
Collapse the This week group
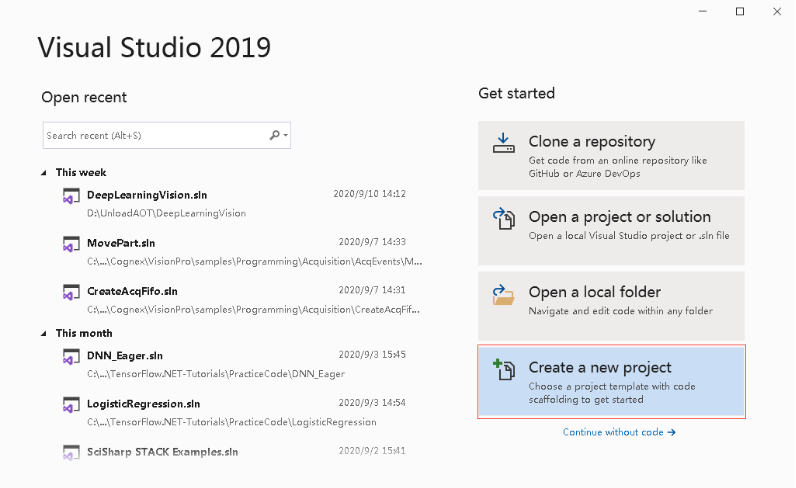44,173
